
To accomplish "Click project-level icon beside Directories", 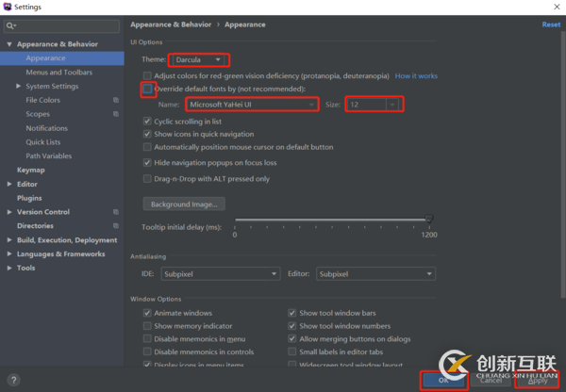I will click(116, 226).
